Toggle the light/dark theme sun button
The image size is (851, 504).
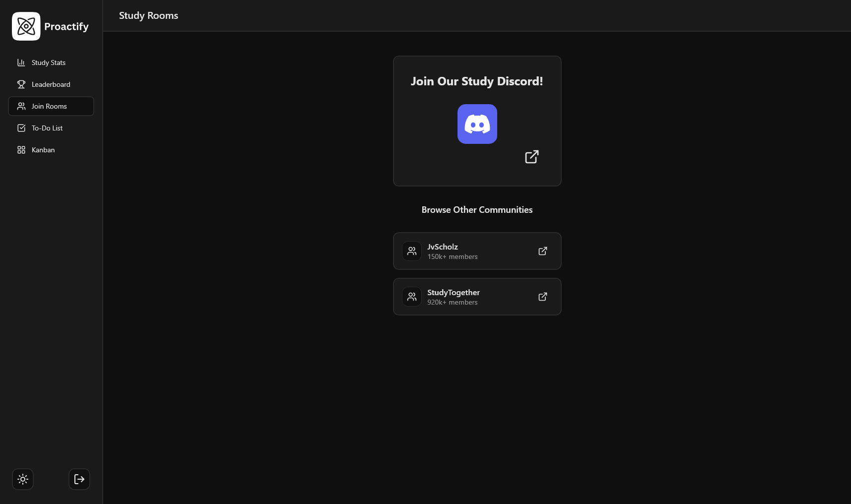point(23,479)
